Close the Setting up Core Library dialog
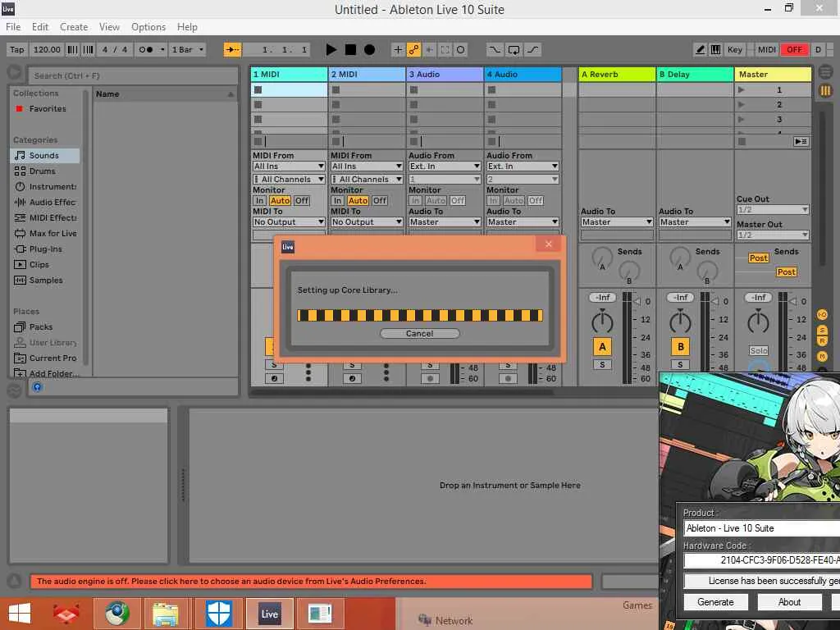The image size is (840, 630). pyautogui.click(x=548, y=244)
